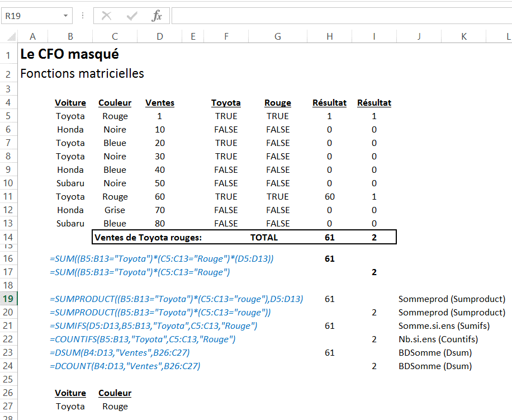This screenshot has height=420, width=512.
Task: Open the Name Box dropdown arrow
Action: coord(67,16)
